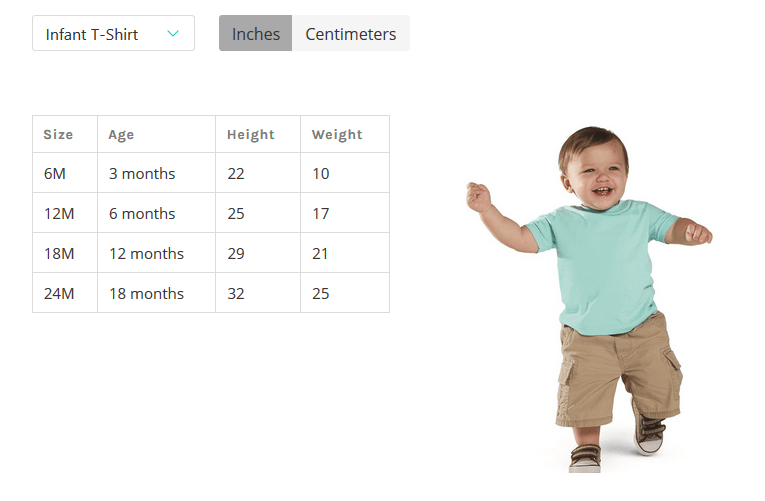This screenshot has width=765, height=501.
Task: Click the khaki cargo shorts on model
Action: pyautogui.click(x=620, y=370)
